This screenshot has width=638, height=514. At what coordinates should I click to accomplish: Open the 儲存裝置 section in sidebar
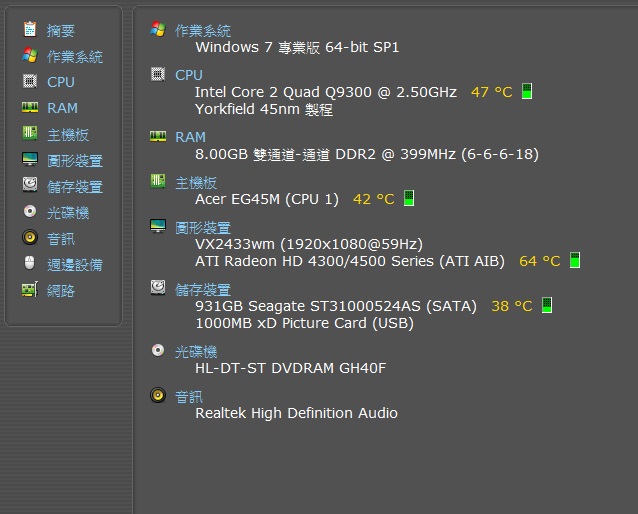[x=75, y=186]
